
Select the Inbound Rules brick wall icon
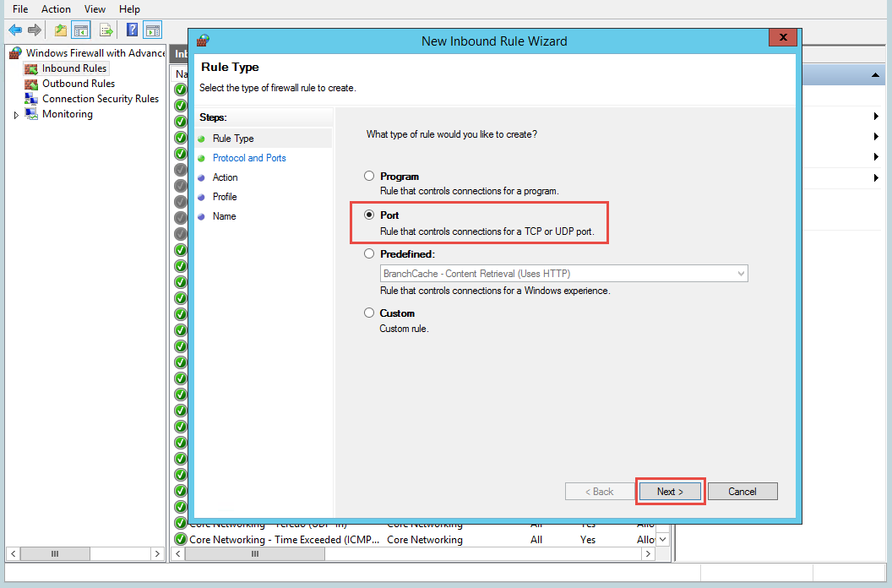point(30,69)
